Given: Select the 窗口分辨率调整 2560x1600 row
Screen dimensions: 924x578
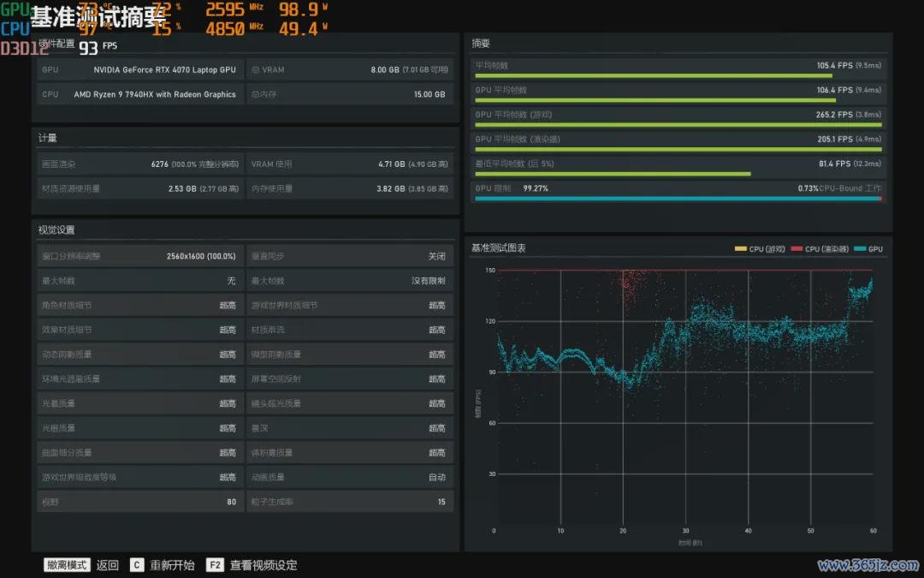Looking at the screenshot, I should 139,256.
